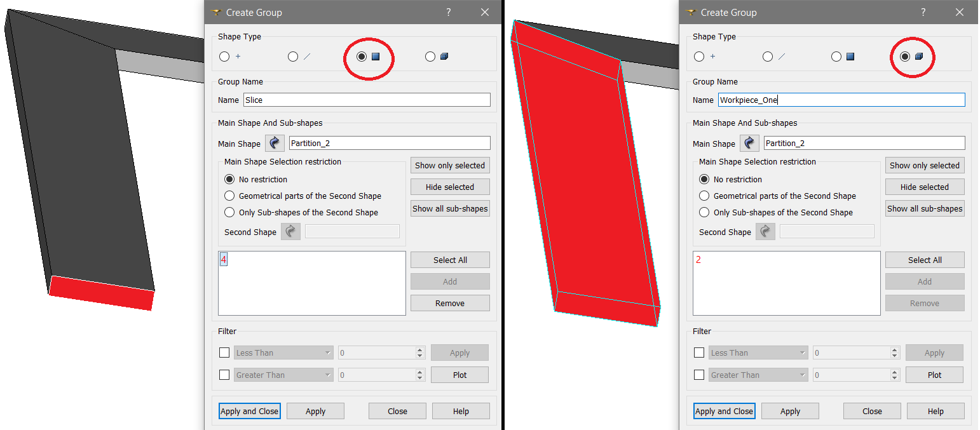Click Main Shape arrow icon in Slice dialog
This screenshot has width=980, height=430.
(x=275, y=144)
